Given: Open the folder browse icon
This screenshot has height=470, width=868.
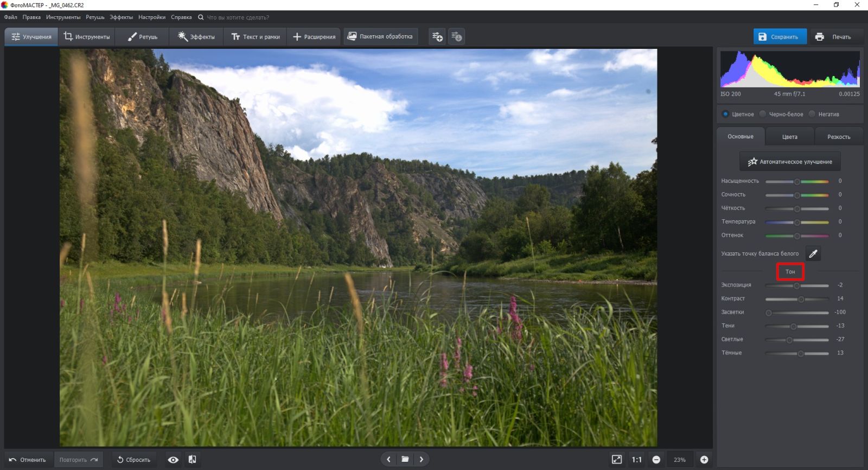Looking at the screenshot, I should point(405,459).
